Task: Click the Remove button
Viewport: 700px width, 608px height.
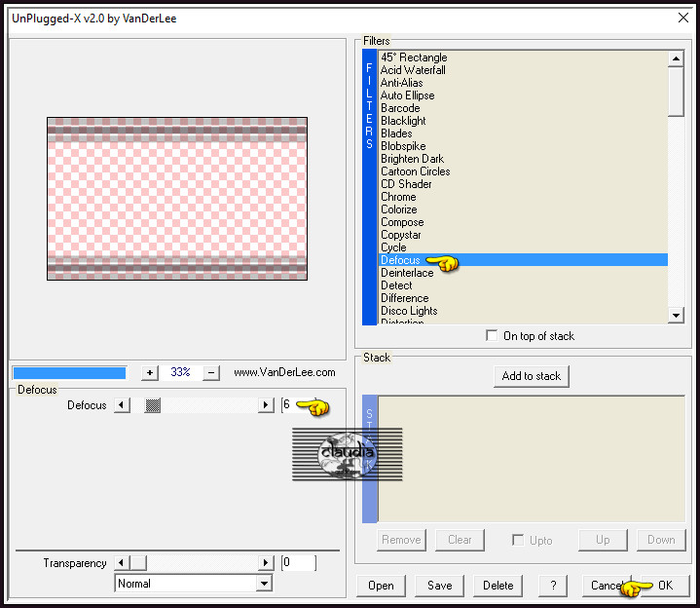Action: (x=401, y=540)
